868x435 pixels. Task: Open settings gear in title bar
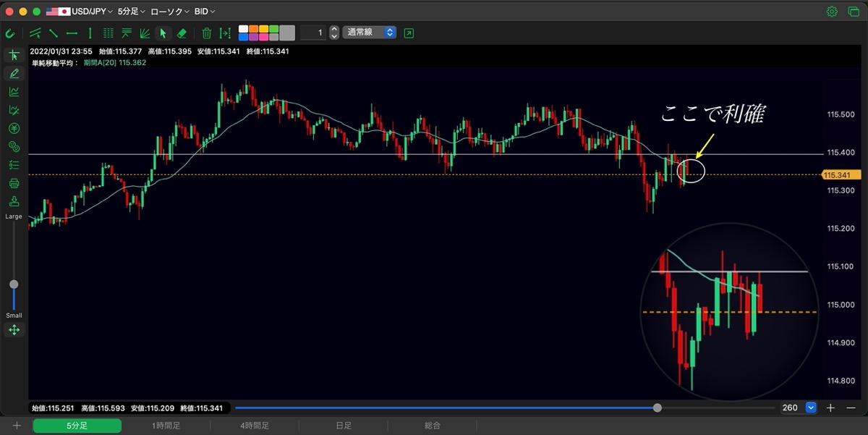(833, 12)
